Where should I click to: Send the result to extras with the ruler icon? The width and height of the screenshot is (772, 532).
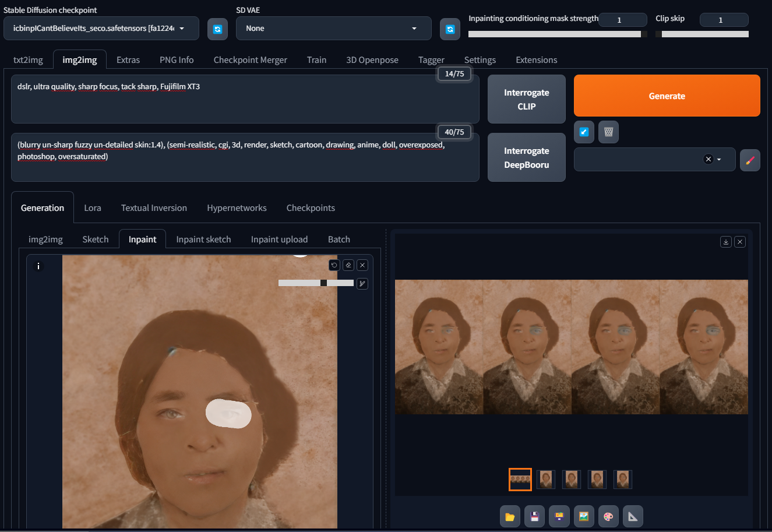633,516
